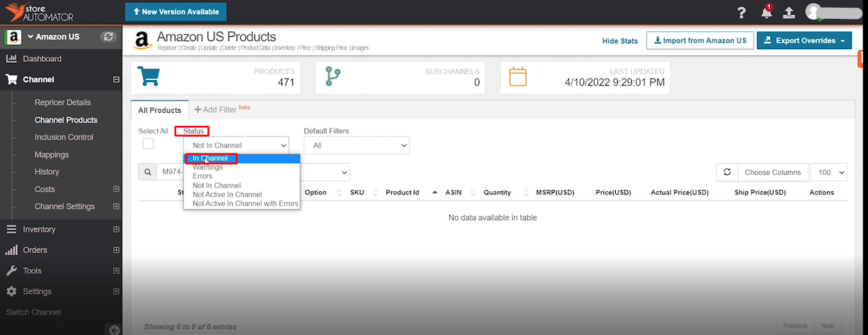Open the Status dropdown showing Not In Channel
Screen dimensions: 868x335
pyautogui.click(x=236, y=145)
